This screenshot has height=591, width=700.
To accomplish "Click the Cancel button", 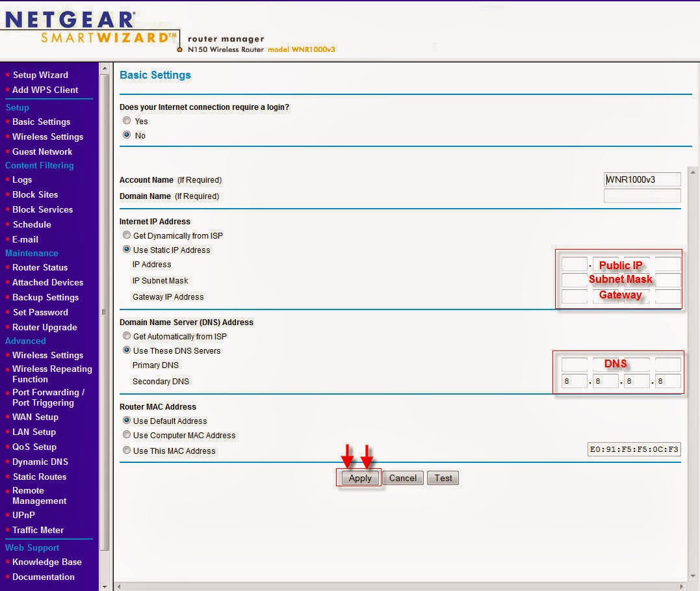I will click(403, 478).
